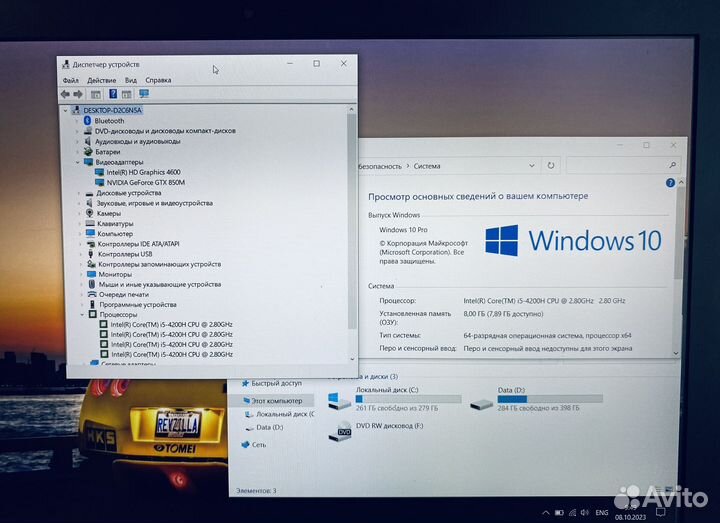This screenshot has width=720, height=523.
Task: Click the volume icon in system tray
Action: pos(585,512)
